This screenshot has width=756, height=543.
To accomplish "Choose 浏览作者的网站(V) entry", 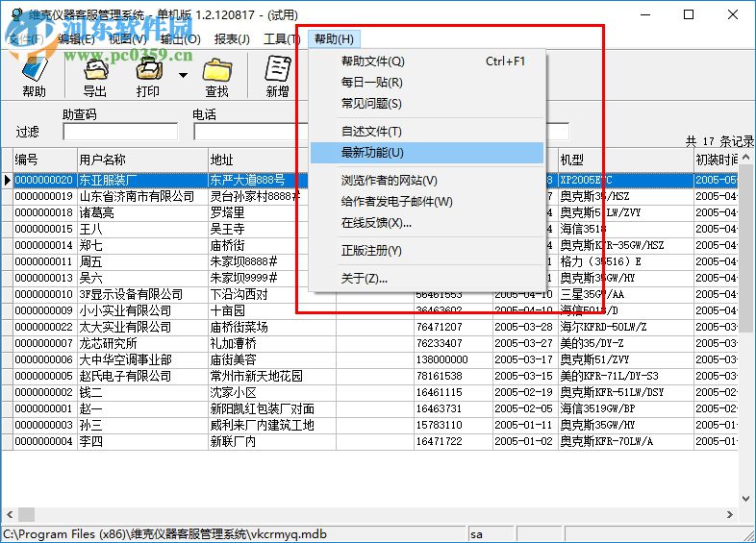I will (427, 181).
